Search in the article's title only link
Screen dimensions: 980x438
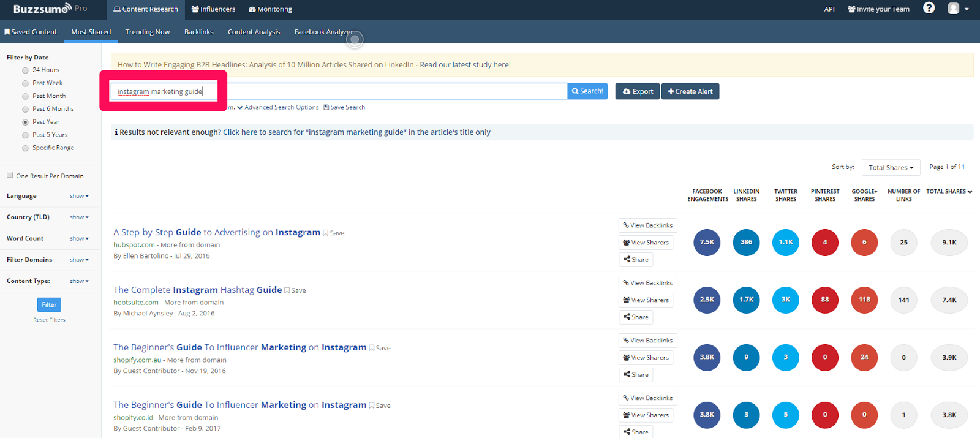pos(356,132)
